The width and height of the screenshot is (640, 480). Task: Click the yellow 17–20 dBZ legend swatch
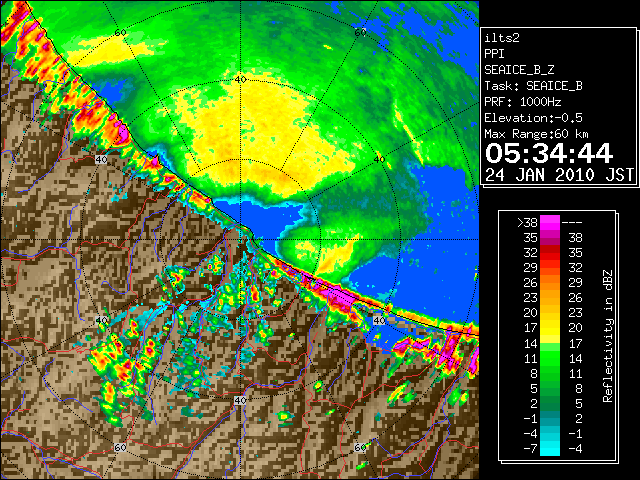pyautogui.click(x=550, y=328)
